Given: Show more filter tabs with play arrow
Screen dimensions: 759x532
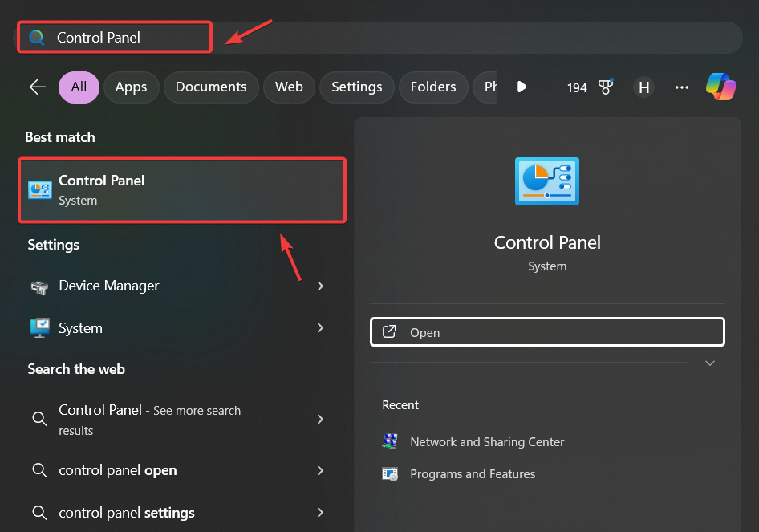Looking at the screenshot, I should pos(522,87).
